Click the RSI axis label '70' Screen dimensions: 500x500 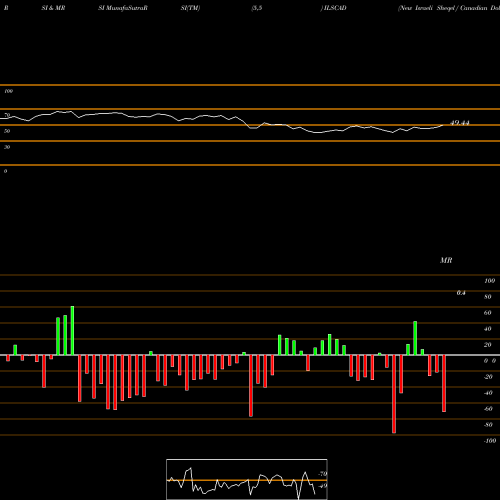tap(7, 115)
